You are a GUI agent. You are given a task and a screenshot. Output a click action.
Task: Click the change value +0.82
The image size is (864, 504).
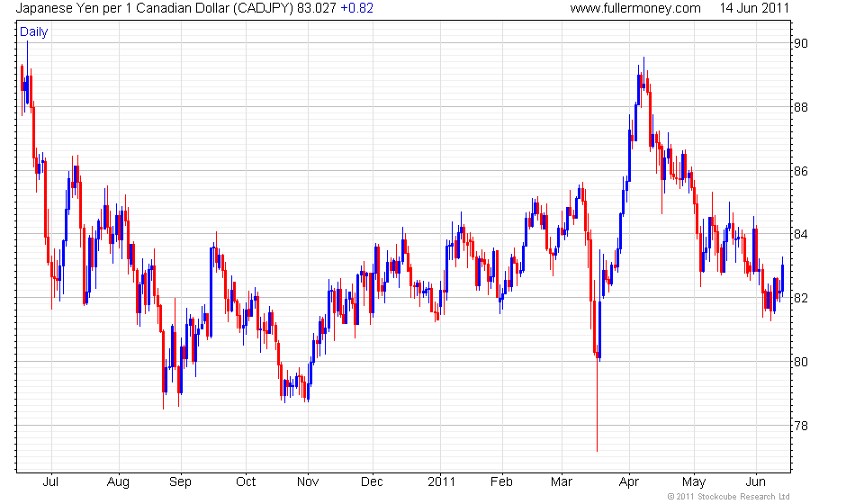click(x=357, y=8)
